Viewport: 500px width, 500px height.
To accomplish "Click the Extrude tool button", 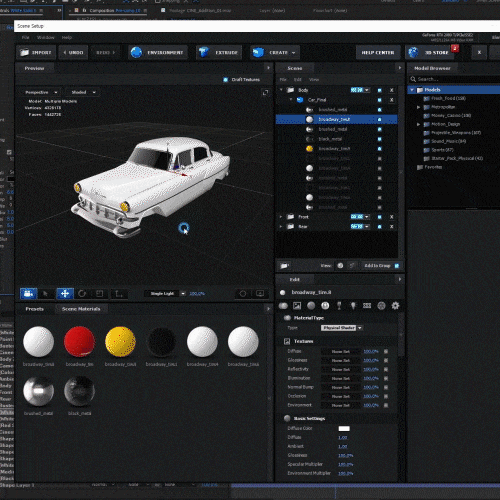I will coord(219,53).
